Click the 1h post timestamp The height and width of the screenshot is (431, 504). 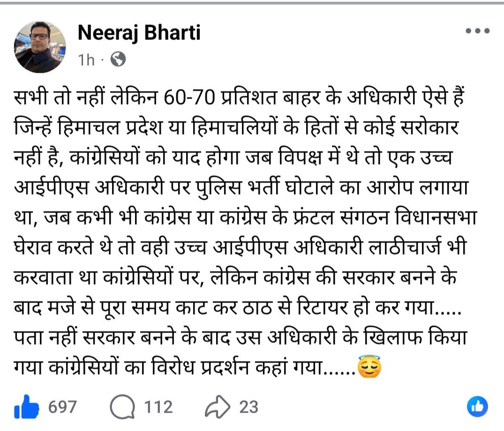[x=86, y=60]
